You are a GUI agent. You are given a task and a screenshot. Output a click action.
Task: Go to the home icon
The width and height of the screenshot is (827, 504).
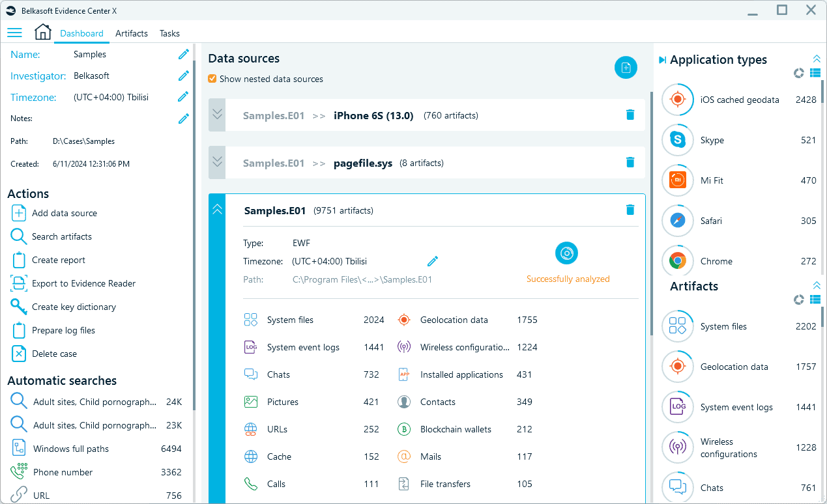pyautogui.click(x=42, y=32)
